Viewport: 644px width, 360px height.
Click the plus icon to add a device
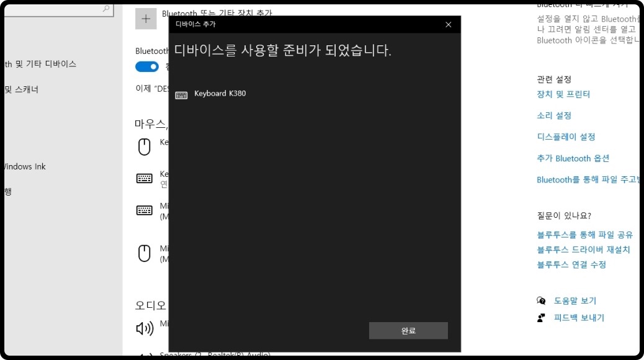click(x=146, y=19)
